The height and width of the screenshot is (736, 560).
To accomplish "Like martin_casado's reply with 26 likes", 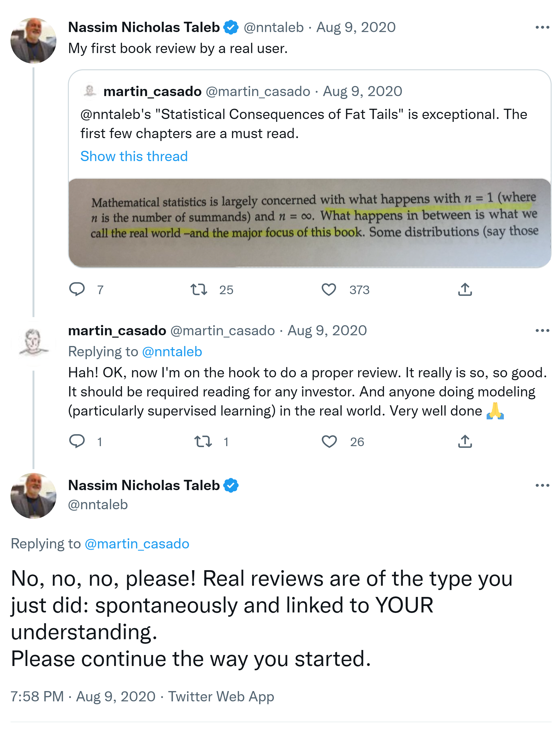I will pyautogui.click(x=329, y=441).
